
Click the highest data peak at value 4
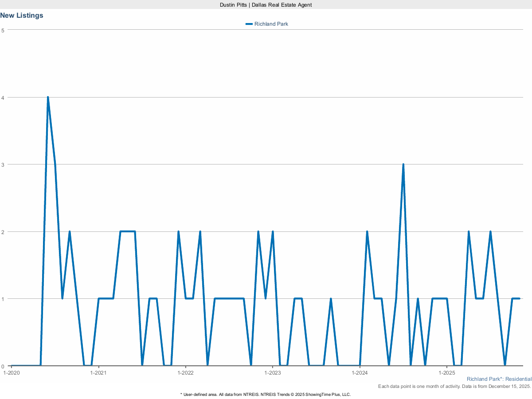click(x=47, y=97)
